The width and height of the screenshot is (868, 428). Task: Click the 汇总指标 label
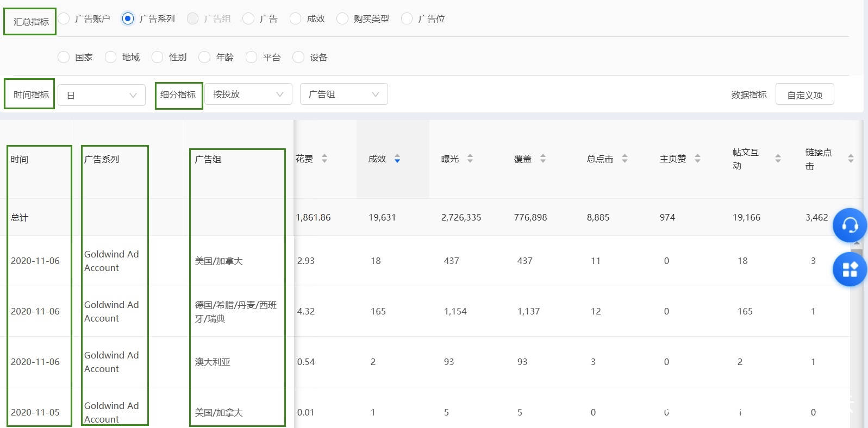point(31,22)
